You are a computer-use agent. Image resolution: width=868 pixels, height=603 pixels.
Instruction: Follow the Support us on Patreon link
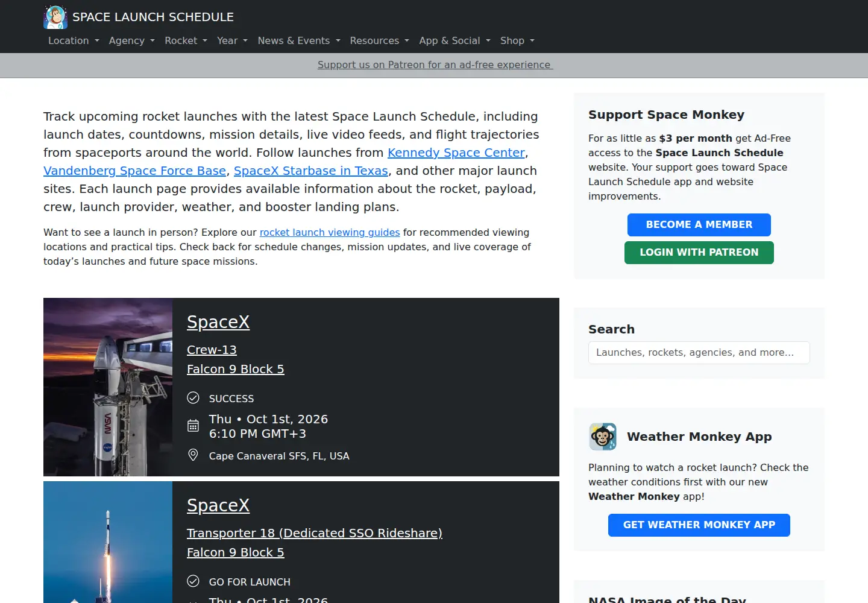pos(435,65)
